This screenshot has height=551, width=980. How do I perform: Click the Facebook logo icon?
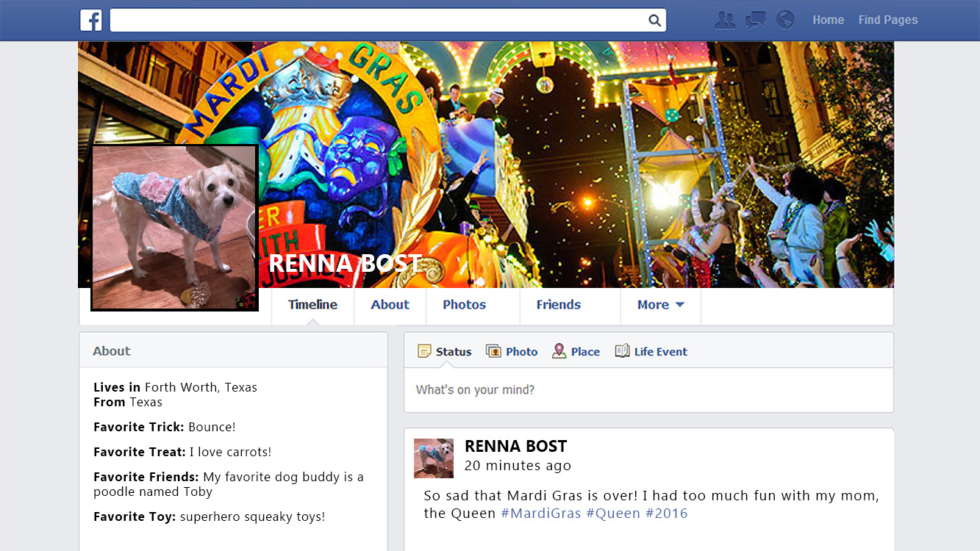pyautogui.click(x=91, y=21)
